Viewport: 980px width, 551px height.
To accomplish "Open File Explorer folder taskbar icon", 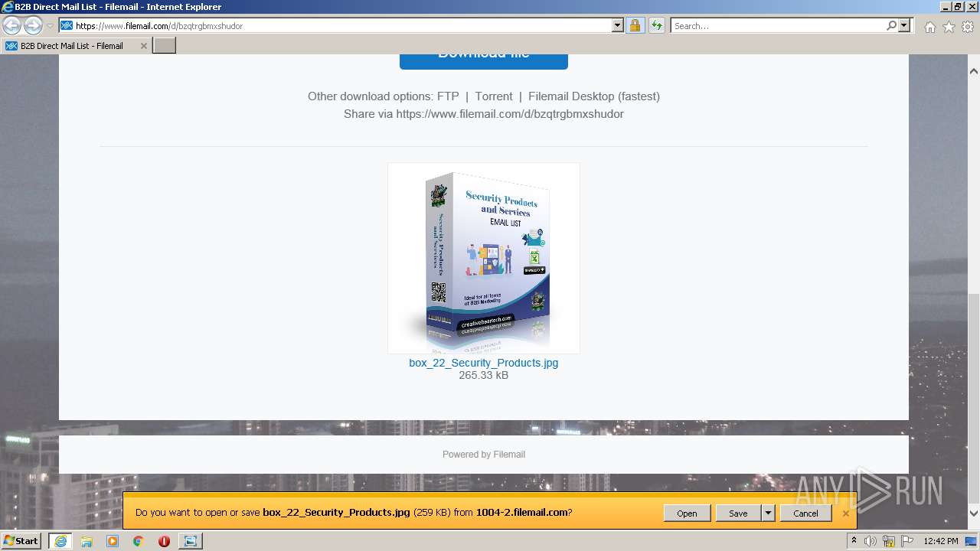I will click(x=87, y=541).
